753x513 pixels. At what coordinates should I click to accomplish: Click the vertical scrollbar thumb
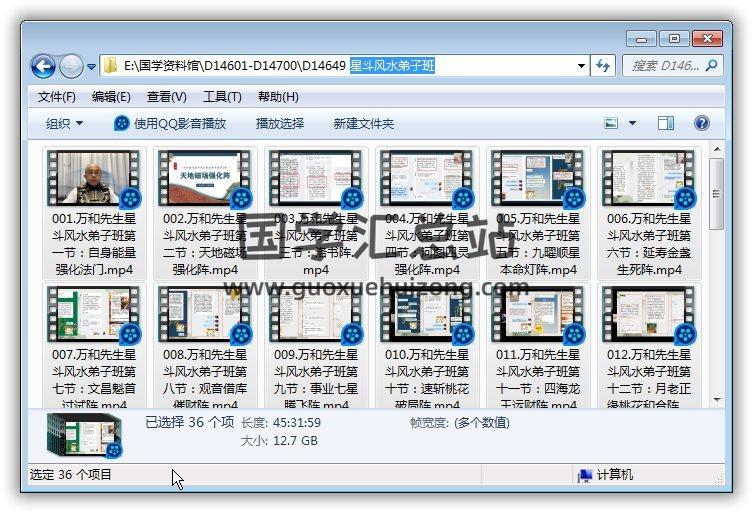point(717,194)
